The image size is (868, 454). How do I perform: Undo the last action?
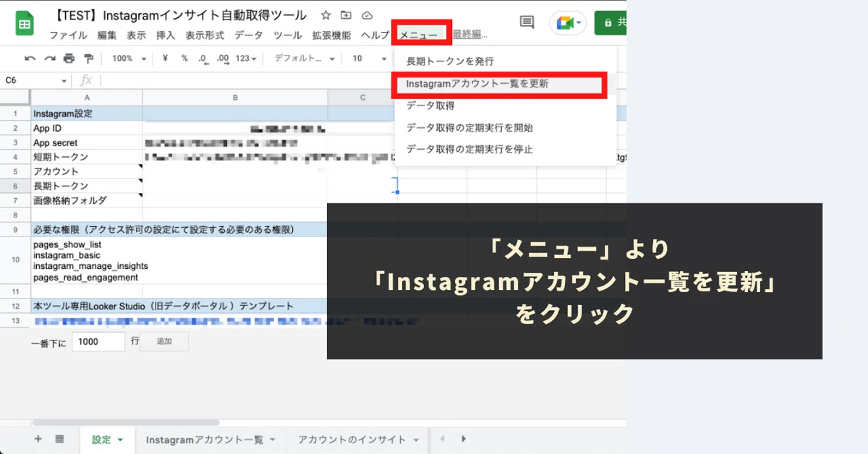30,59
